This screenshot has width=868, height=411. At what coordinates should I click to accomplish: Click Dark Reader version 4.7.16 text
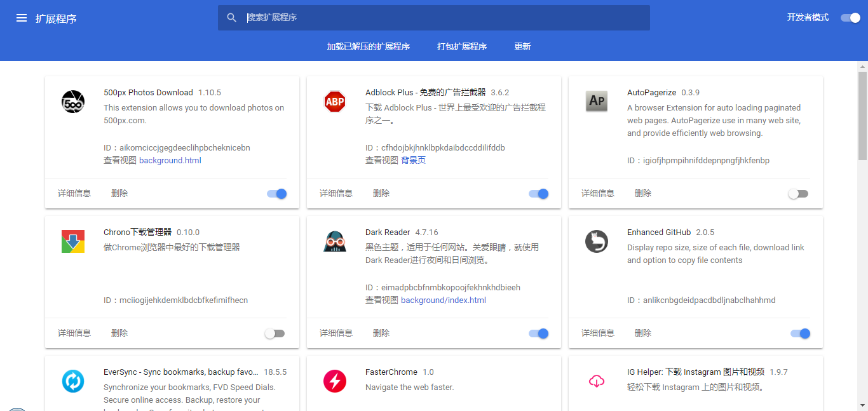click(427, 232)
